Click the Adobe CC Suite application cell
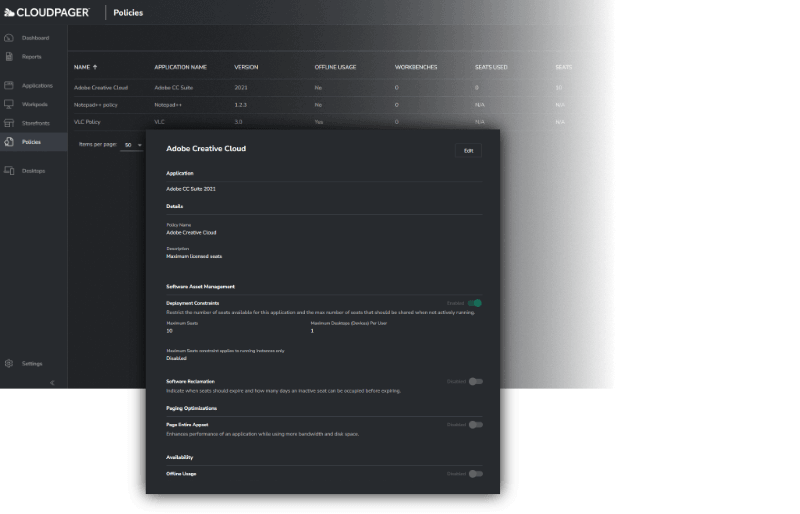This screenshot has width=800, height=514. [x=173, y=87]
